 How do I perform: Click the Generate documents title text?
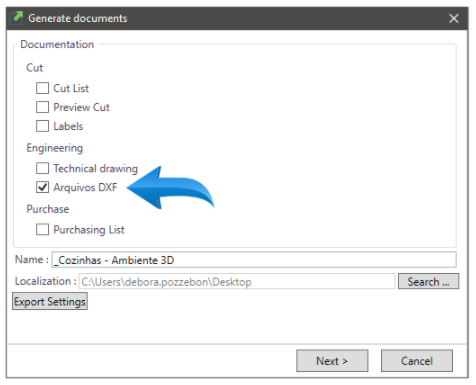click(x=78, y=18)
